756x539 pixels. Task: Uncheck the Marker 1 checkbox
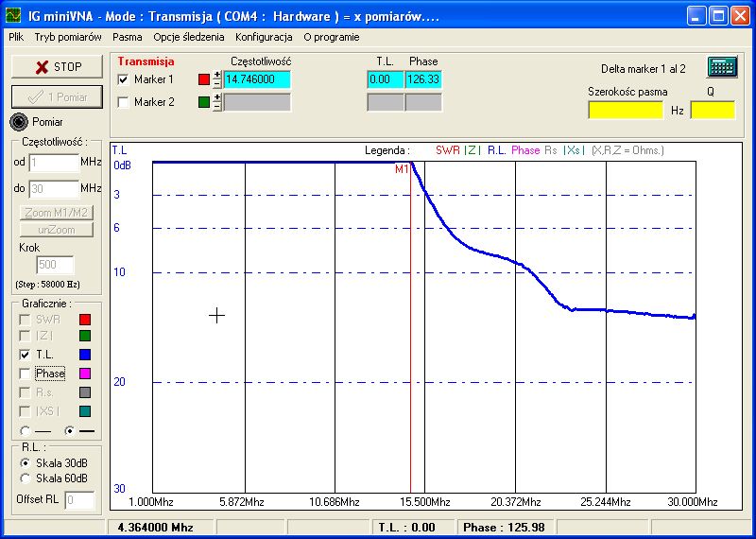(124, 80)
